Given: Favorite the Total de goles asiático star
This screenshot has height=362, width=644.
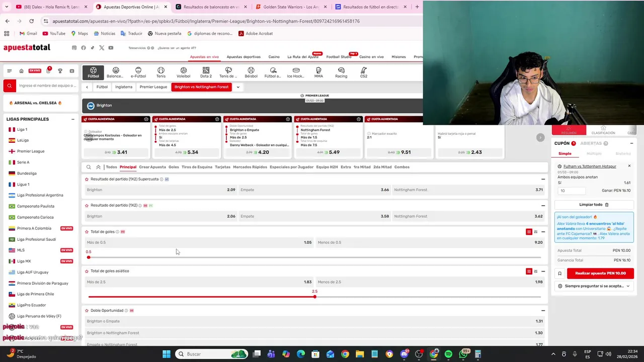Looking at the screenshot, I should point(87,271).
